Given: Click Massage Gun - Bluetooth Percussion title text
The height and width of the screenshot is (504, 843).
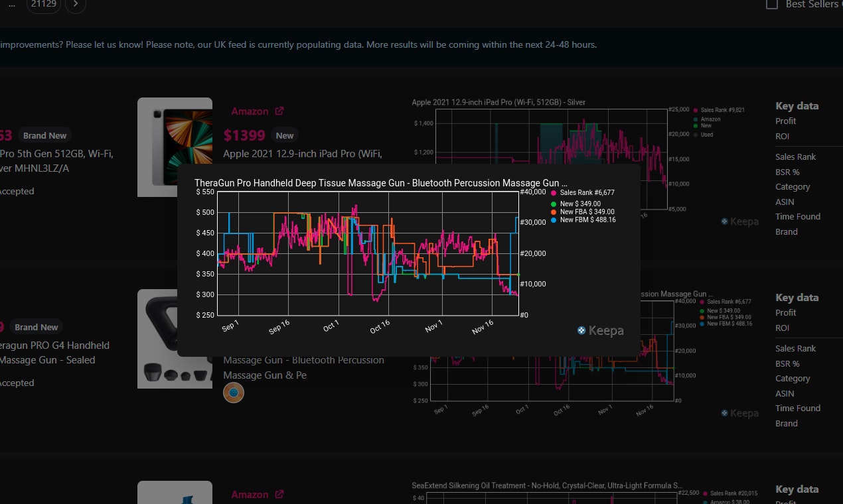Looking at the screenshot, I should click(x=303, y=360).
